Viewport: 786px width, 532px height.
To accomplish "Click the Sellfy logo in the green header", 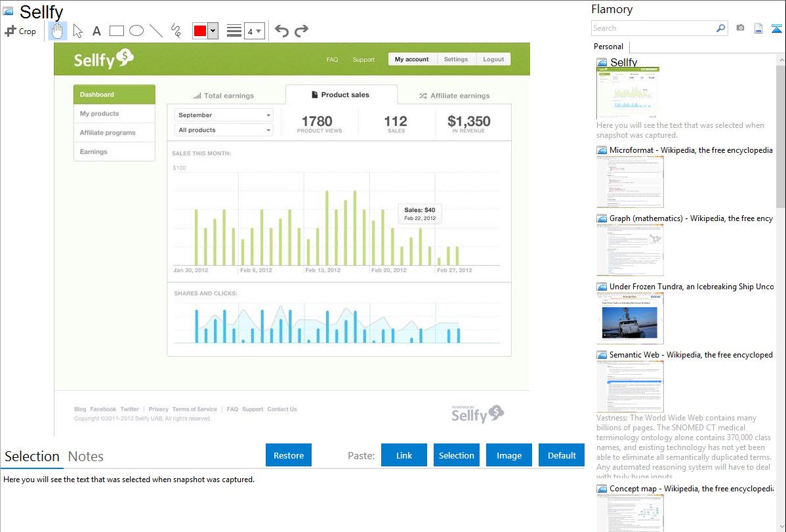I will click(x=104, y=59).
